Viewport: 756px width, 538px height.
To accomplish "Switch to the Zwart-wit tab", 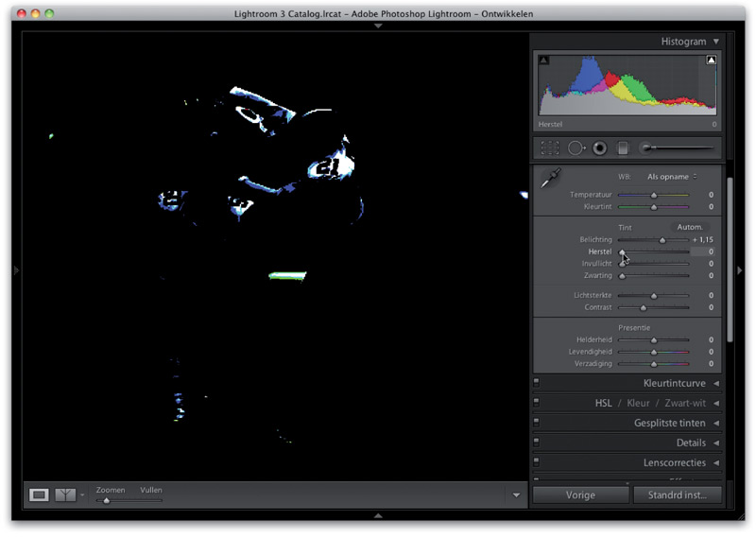I will coord(684,403).
